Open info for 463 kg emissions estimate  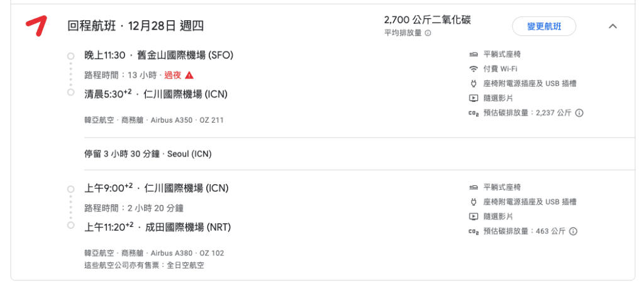tap(573, 231)
